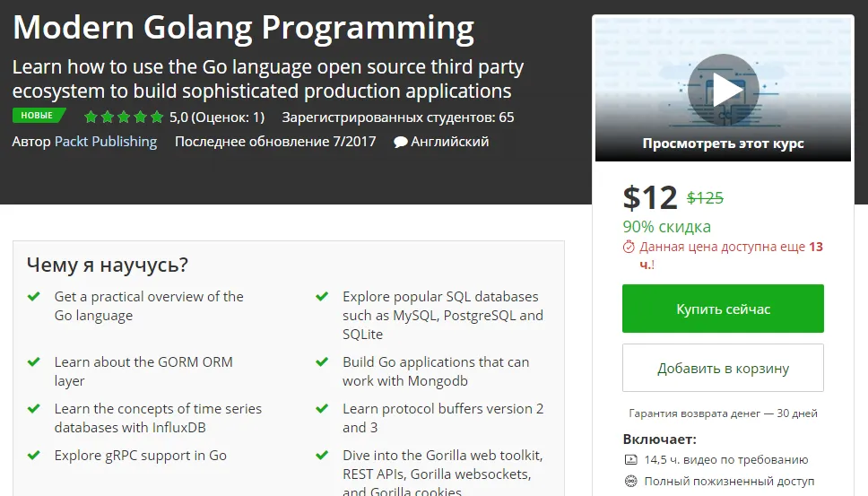Click the clock icon beside price timer
868x496 pixels.
coord(629,247)
